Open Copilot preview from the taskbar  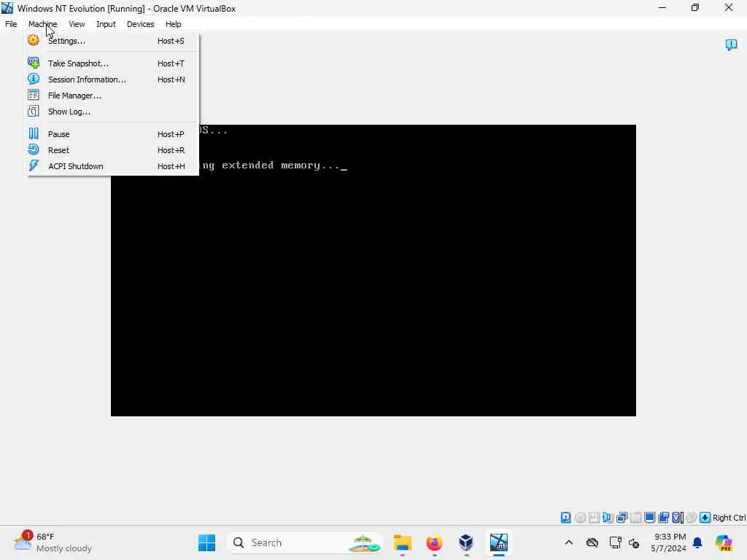point(724,542)
